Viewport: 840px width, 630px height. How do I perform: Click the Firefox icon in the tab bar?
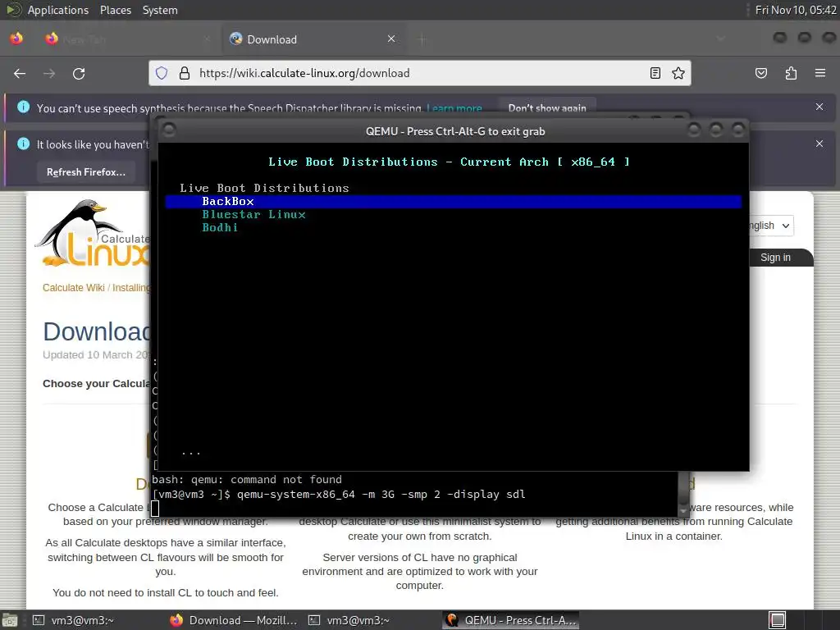(x=16, y=39)
